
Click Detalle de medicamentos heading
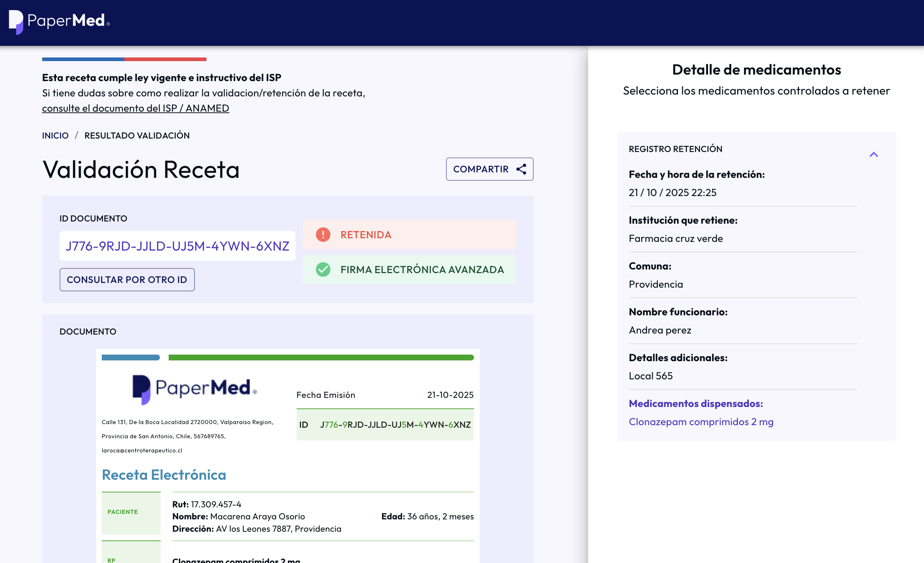pyautogui.click(x=756, y=70)
